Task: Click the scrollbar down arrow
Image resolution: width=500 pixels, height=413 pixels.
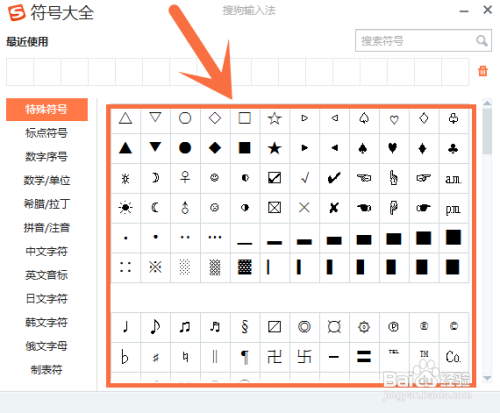Action: 487,378
